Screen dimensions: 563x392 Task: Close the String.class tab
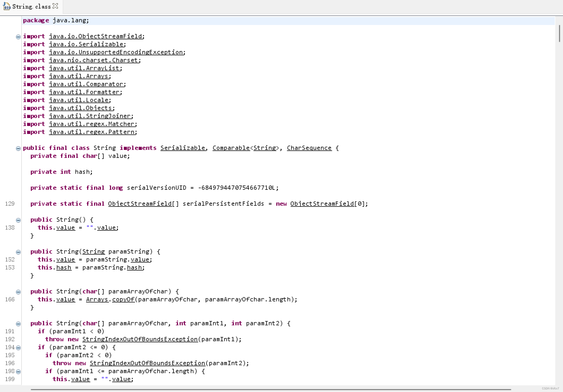click(x=55, y=6)
